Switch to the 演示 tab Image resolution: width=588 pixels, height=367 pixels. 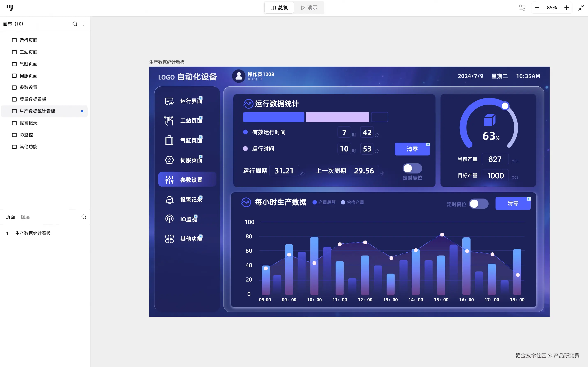[x=309, y=8]
